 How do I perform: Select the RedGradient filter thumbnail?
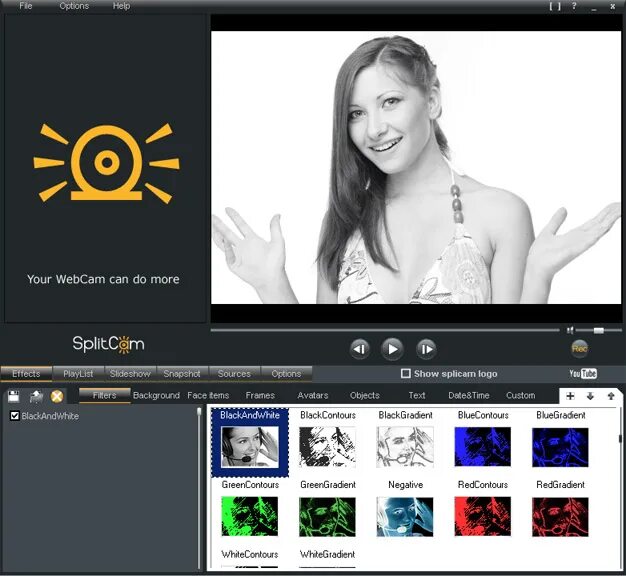pos(561,517)
